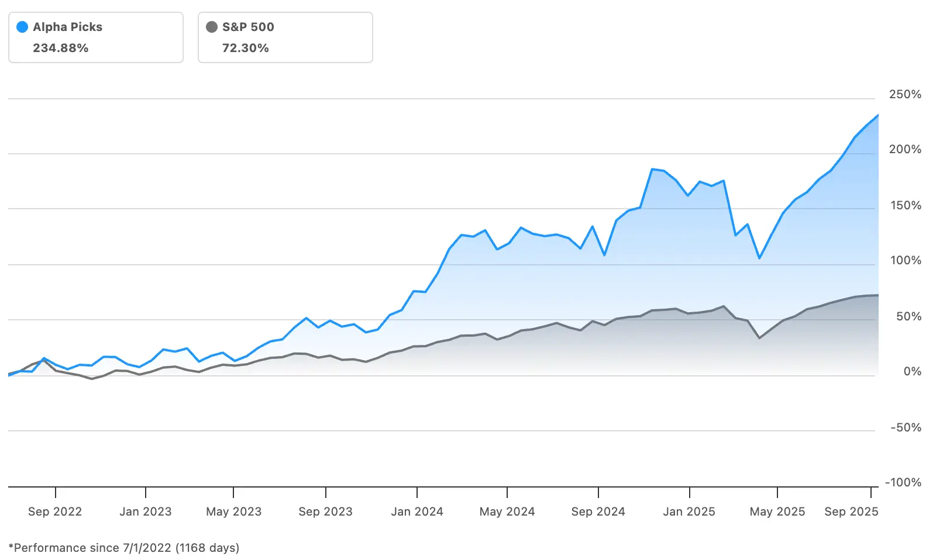Screen dimensions: 950x560
Task: Toggle the S&P 500 series legend label
Action: coord(248,27)
